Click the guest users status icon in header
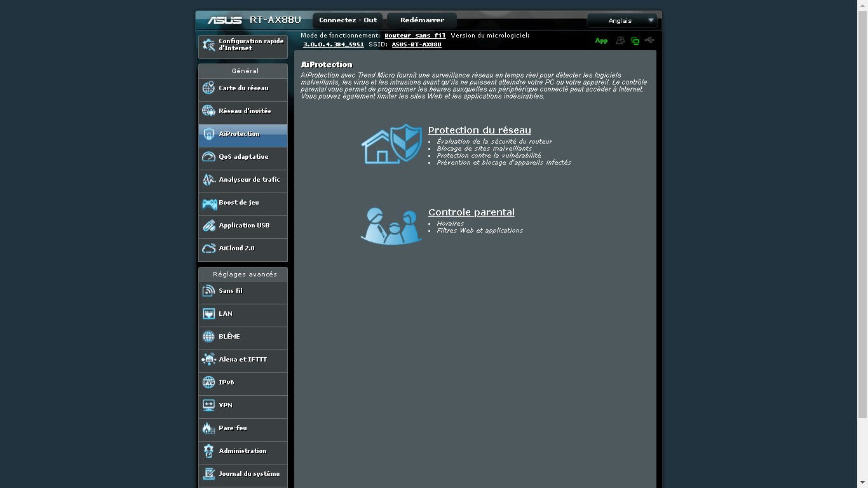Screen dimensions: 868x488 point(620,41)
